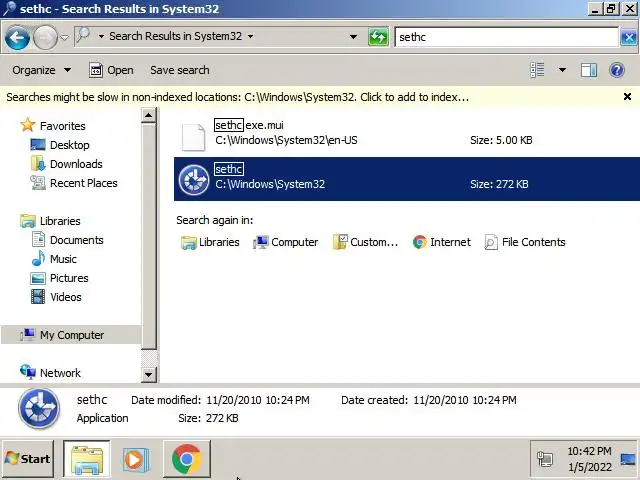Open the Organize menu
This screenshot has width=640, height=480.
click(x=41, y=70)
